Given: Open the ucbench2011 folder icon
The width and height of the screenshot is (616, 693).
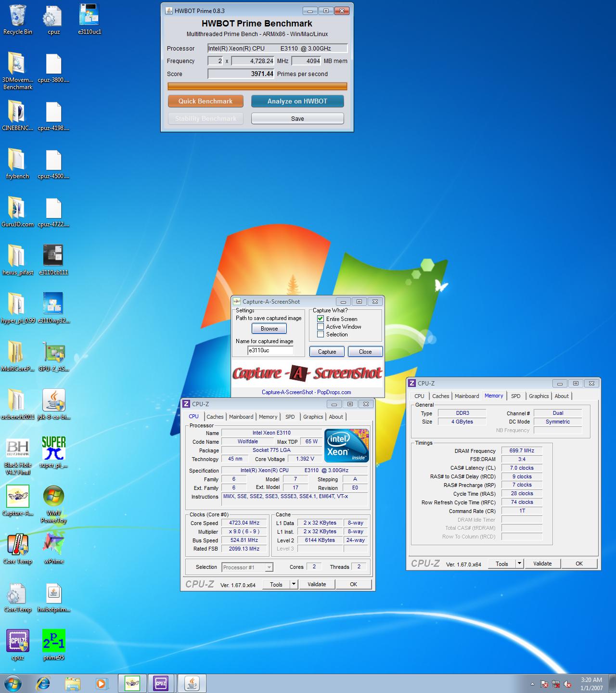Looking at the screenshot, I should [18, 404].
